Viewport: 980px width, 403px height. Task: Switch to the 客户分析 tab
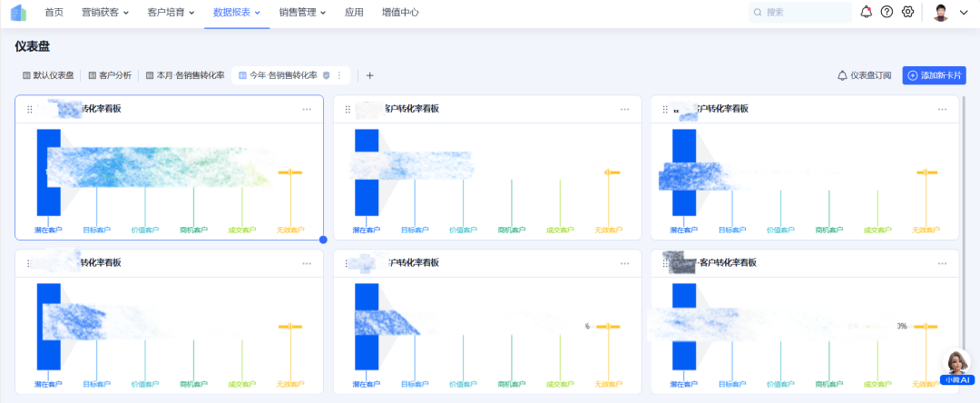(110, 75)
